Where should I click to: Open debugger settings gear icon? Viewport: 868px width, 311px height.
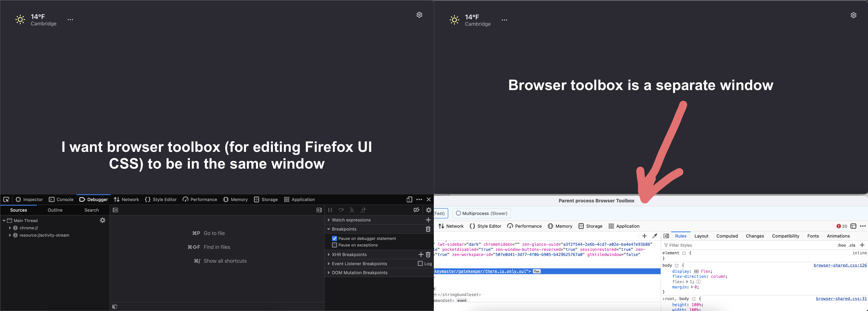click(x=429, y=210)
